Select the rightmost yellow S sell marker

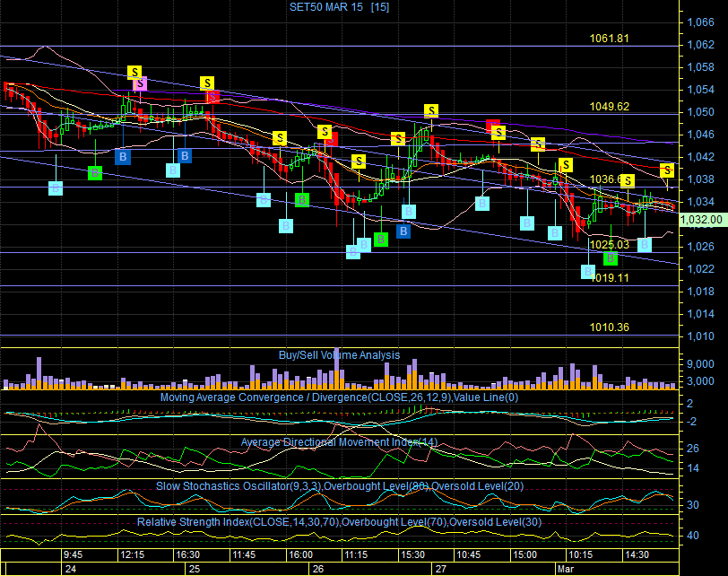click(x=667, y=170)
